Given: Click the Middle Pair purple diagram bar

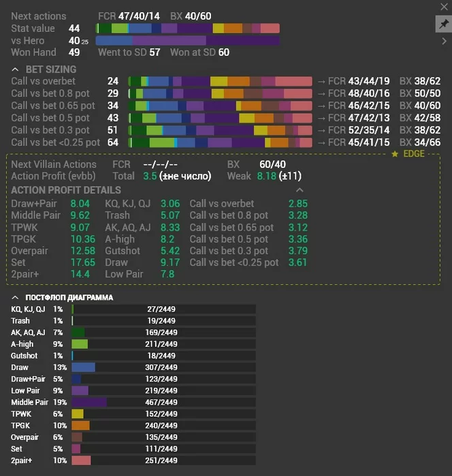Looking at the screenshot, I should [x=89, y=402].
